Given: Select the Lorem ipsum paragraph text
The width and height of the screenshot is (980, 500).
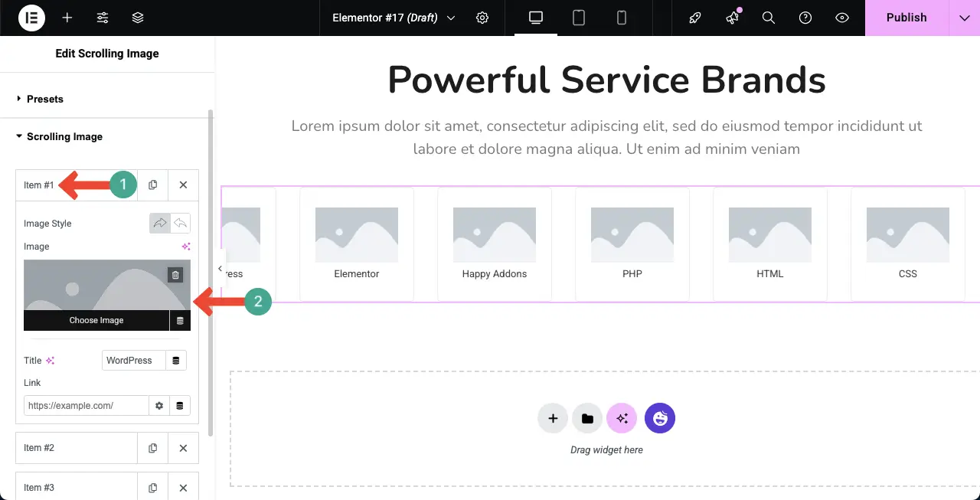Looking at the screenshot, I should pos(606,138).
